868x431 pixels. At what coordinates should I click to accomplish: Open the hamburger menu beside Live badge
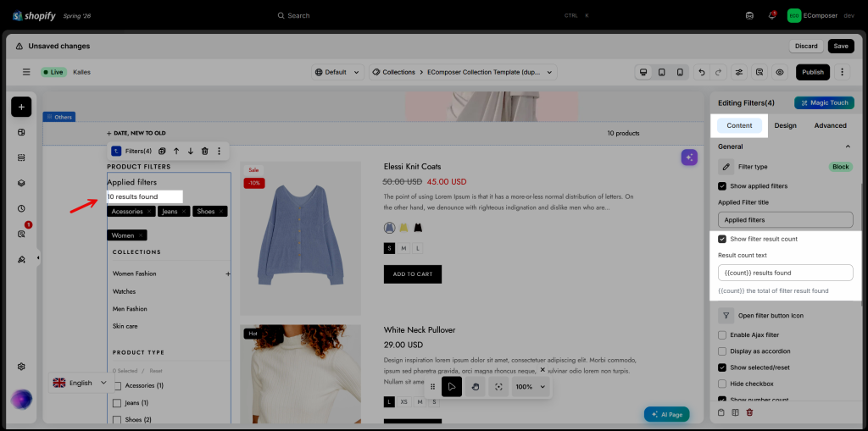[x=26, y=72]
